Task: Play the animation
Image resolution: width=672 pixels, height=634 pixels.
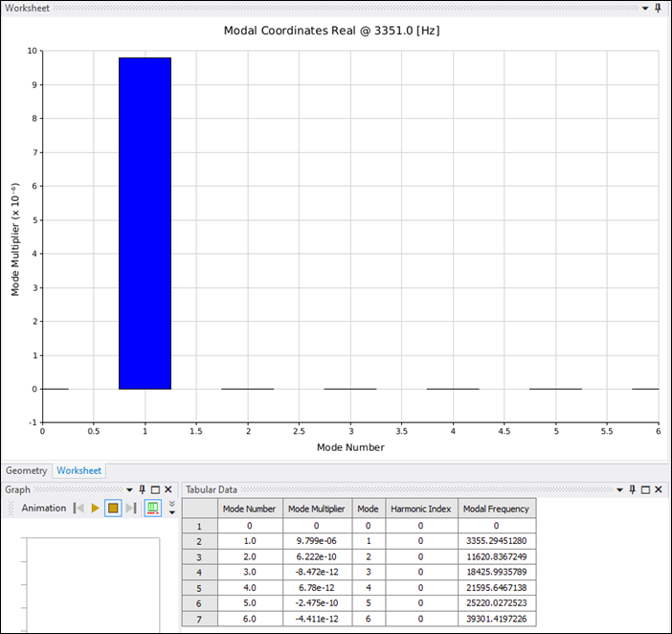Action: coord(96,509)
